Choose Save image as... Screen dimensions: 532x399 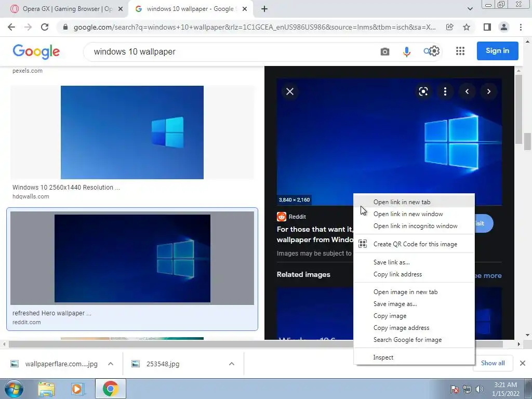tap(414, 303)
